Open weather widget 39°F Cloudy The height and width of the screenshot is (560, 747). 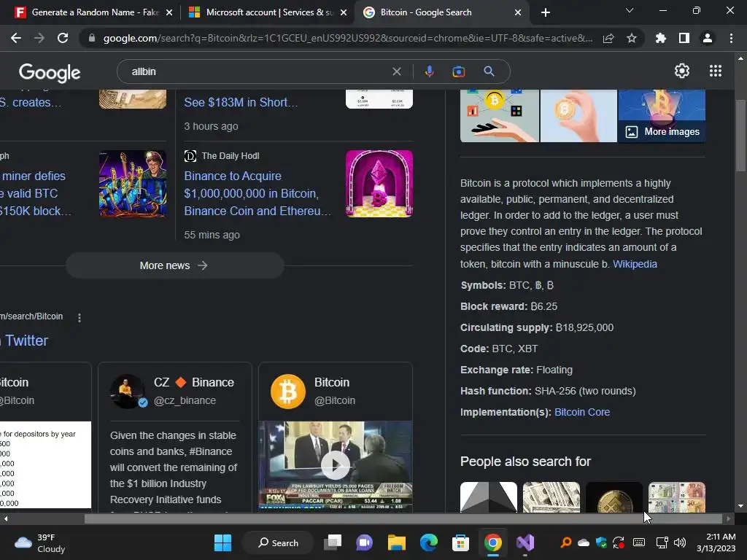[40, 542]
